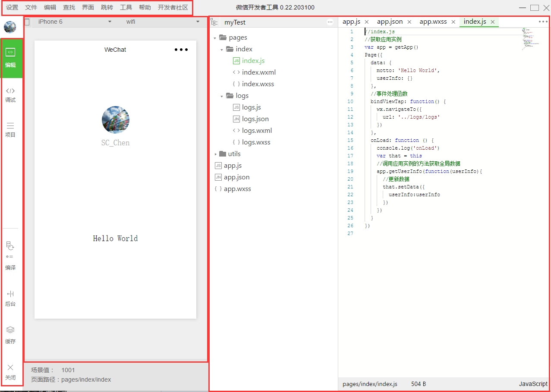
Task: Collapse the index folder
Action: point(222,49)
